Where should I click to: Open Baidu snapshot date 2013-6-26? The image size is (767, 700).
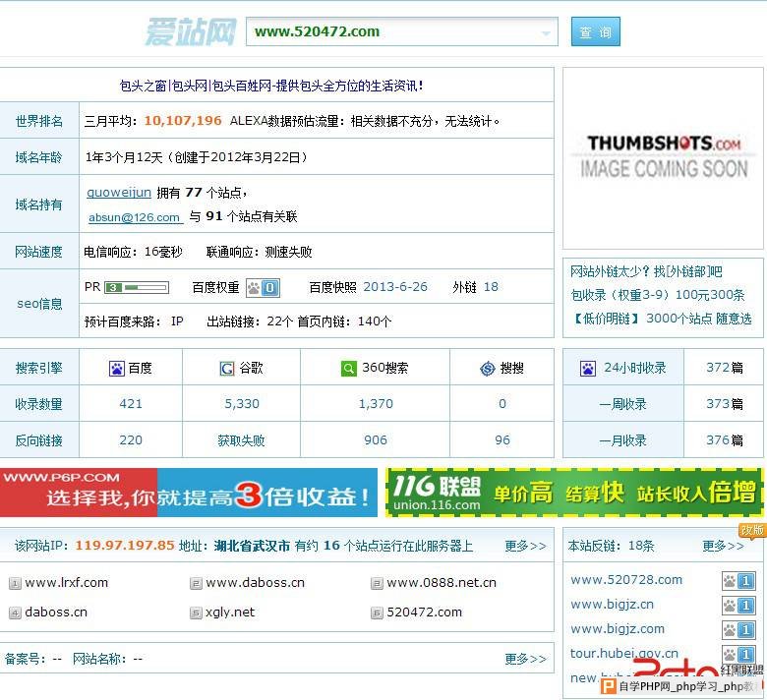click(395, 287)
